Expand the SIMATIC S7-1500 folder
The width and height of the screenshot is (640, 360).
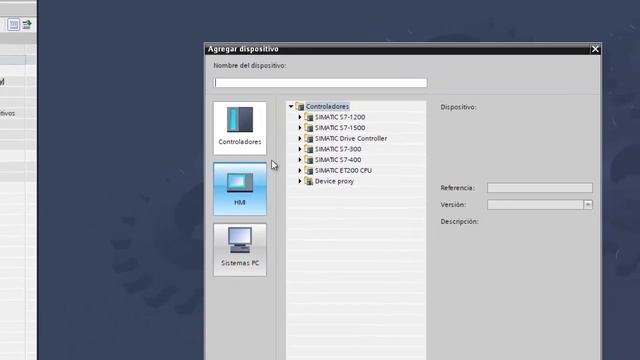click(300, 128)
